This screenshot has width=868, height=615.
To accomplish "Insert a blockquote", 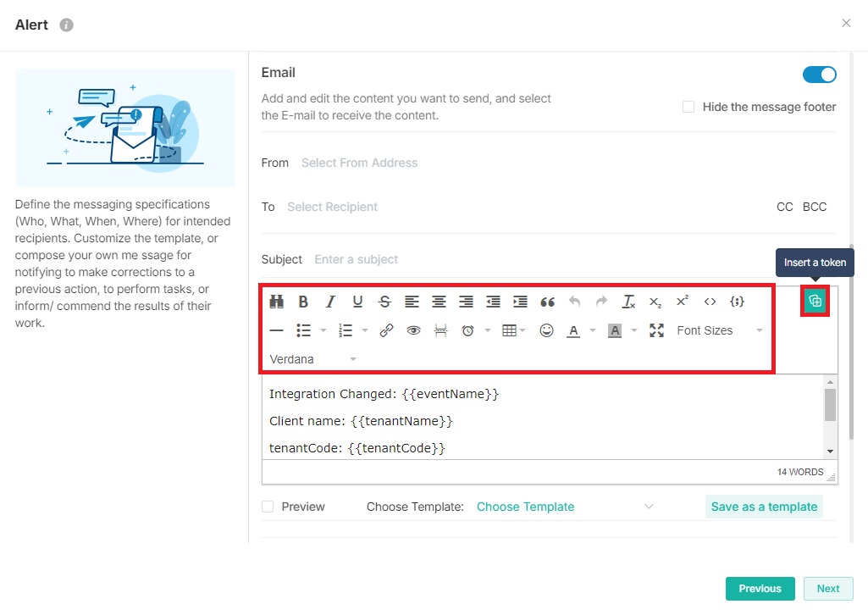I will pyautogui.click(x=547, y=302).
